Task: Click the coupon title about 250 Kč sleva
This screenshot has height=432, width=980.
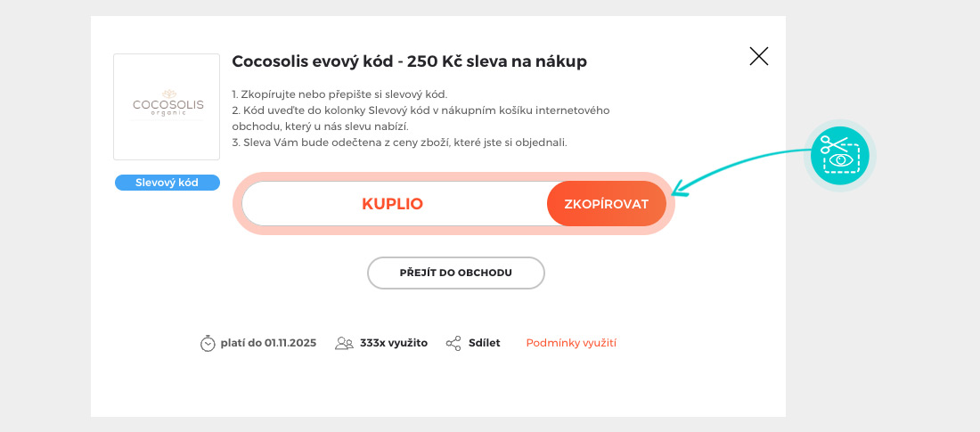Action: (x=409, y=61)
